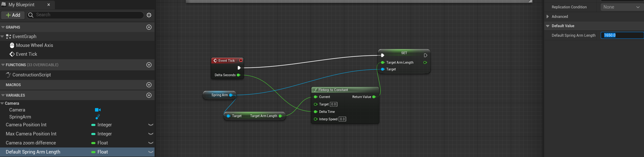Image resolution: width=644 pixels, height=157 pixels.
Task: Select Event Tick in graph list
Action: pos(26,54)
